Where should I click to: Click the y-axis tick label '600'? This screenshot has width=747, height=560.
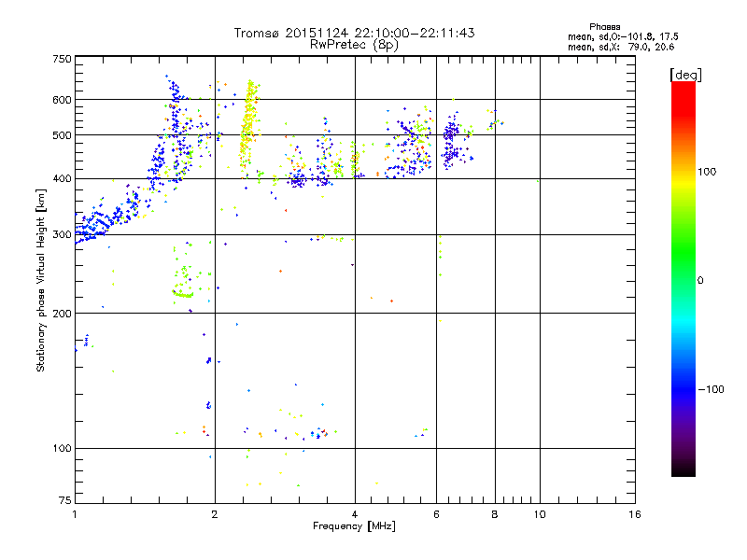62,100
